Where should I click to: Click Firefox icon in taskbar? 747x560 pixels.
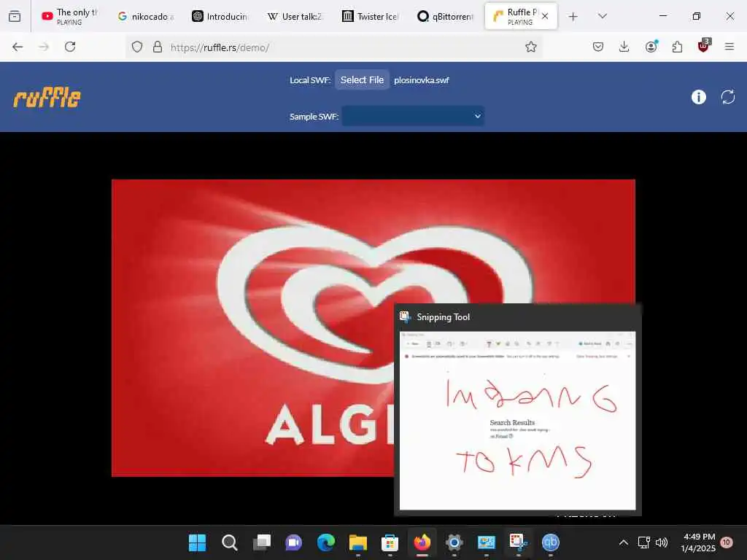pos(422,542)
